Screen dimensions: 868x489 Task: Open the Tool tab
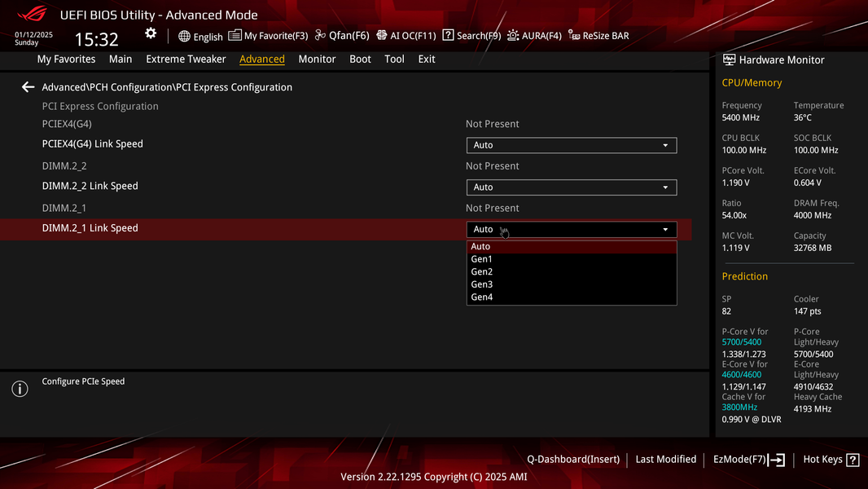(394, 59)
